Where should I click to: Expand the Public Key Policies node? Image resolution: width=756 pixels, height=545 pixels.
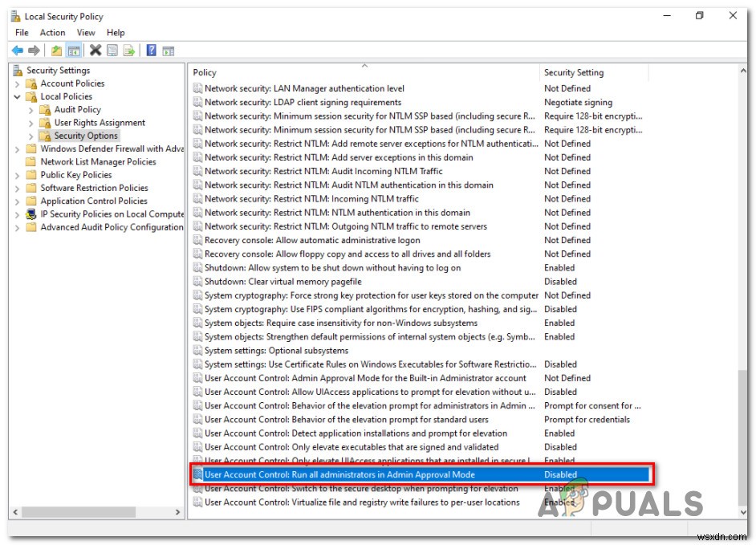tap(18, 175)
